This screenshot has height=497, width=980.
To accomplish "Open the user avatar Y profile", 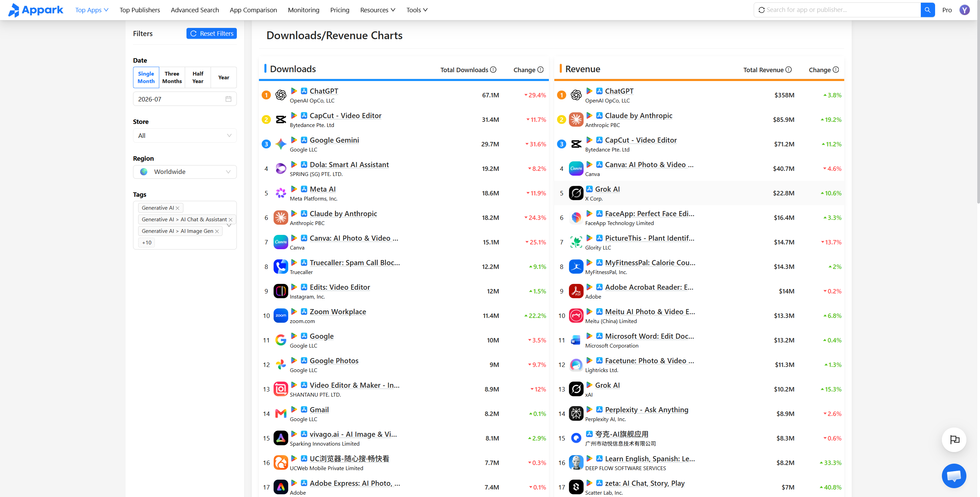I will point(964,10).
